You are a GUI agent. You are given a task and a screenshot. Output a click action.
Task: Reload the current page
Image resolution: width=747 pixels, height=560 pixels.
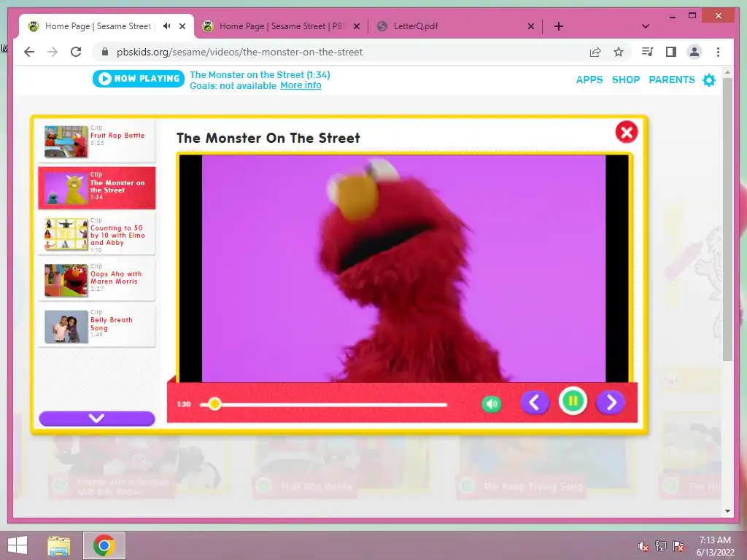click(76, 52)
